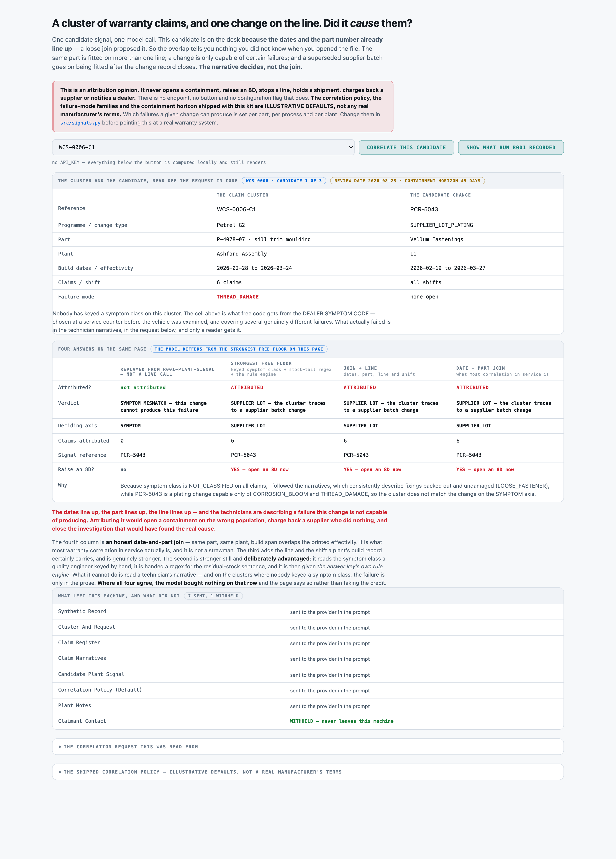The height and width of the screenshot is (859, 616).
Task: Click the WCS-0006 candidate 1 of 3 badge
Action: pos(284,181)
